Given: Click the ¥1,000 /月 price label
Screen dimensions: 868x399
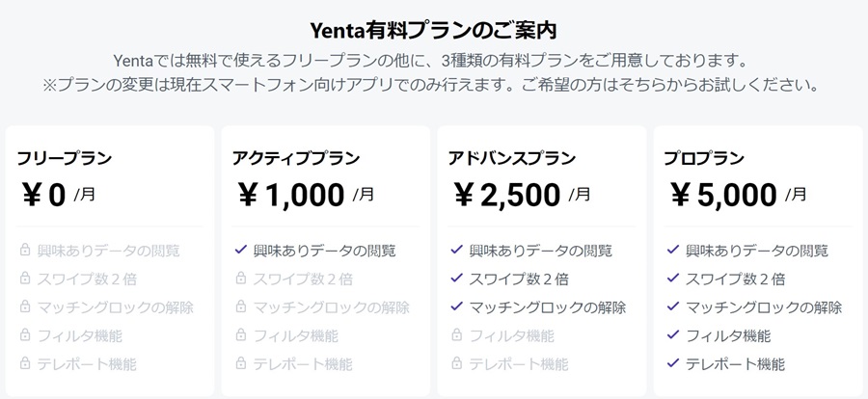Looking at the screenshot, I should [x=306, y=196].
